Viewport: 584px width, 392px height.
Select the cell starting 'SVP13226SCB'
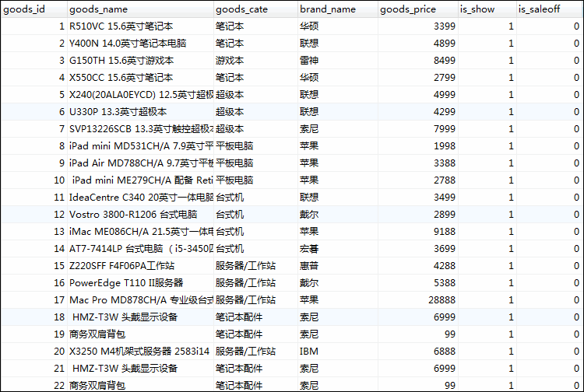140,129
